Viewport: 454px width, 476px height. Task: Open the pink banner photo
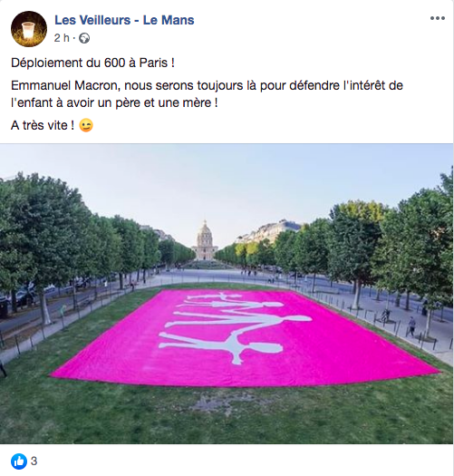click(227, 294)
